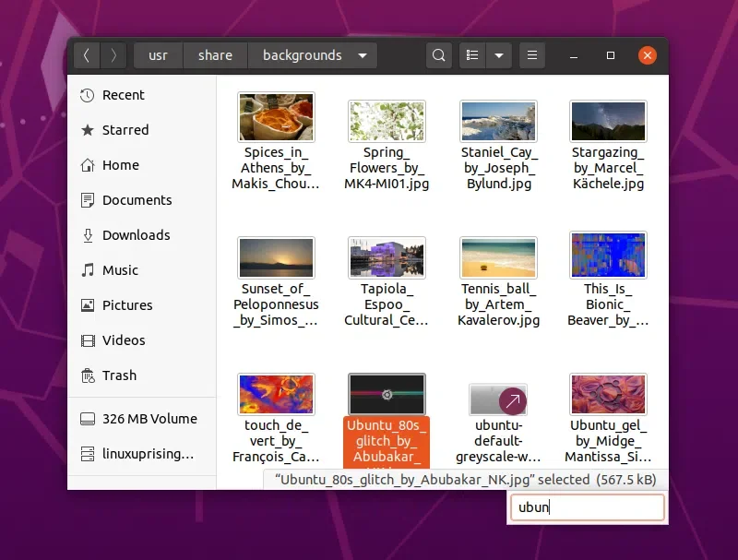Open Trash in the sidebar
Viewport: 738px width, 560px height.
click(119, 375)
